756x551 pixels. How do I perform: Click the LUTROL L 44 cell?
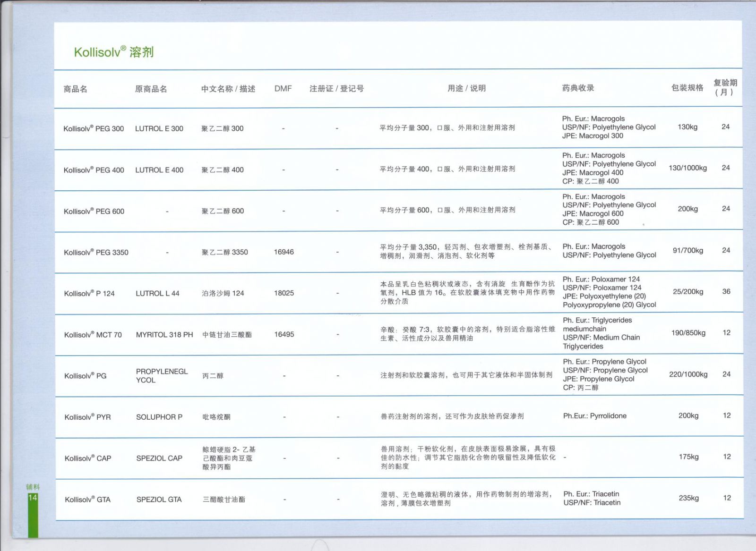158,293
